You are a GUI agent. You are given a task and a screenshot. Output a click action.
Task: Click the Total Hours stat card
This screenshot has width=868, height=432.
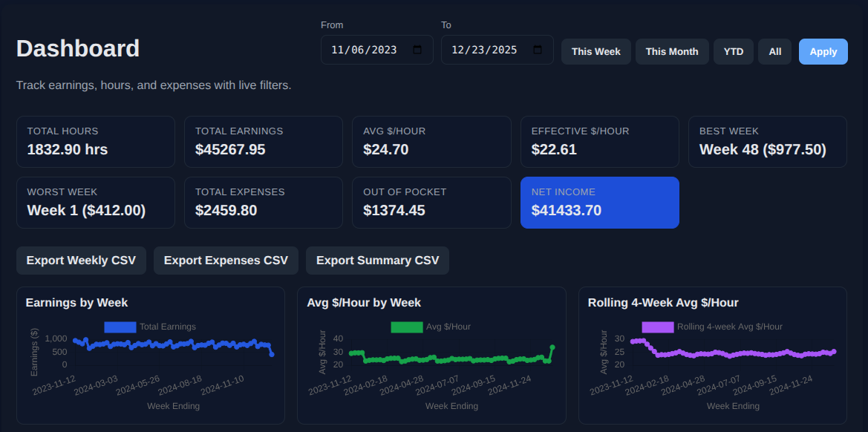click(x=95, y=142)
